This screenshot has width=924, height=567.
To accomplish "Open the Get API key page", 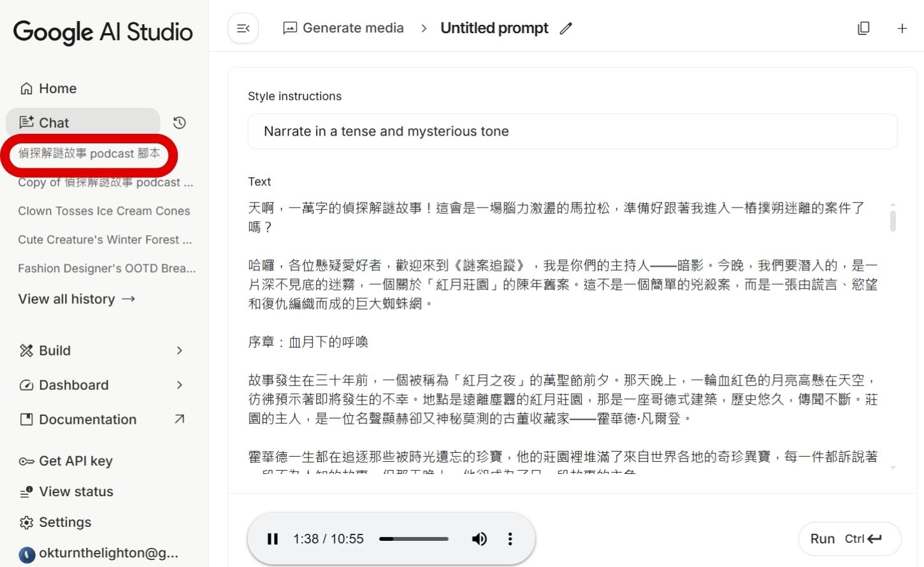I will (75, 461).
